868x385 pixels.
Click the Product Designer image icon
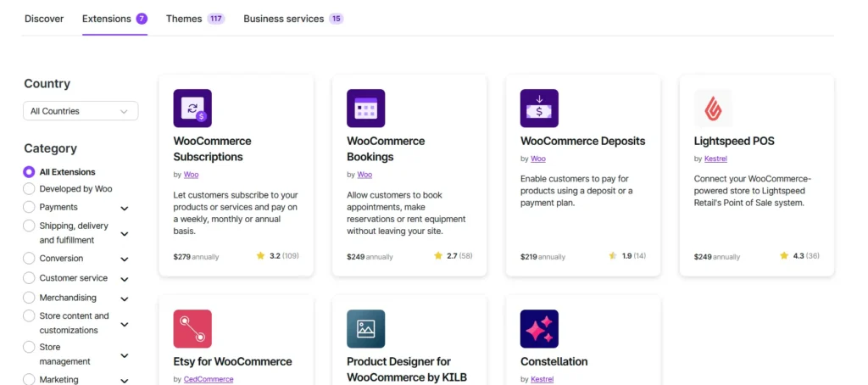coord(365,329)
